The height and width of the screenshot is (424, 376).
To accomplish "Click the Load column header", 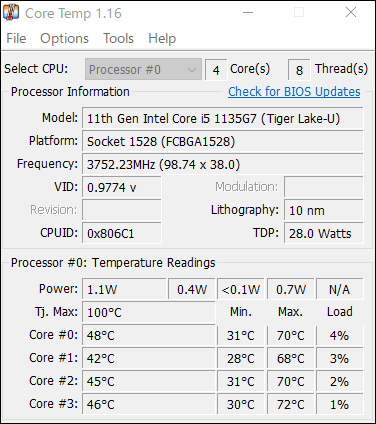I will pyautogui.click(x=340, y=312).
